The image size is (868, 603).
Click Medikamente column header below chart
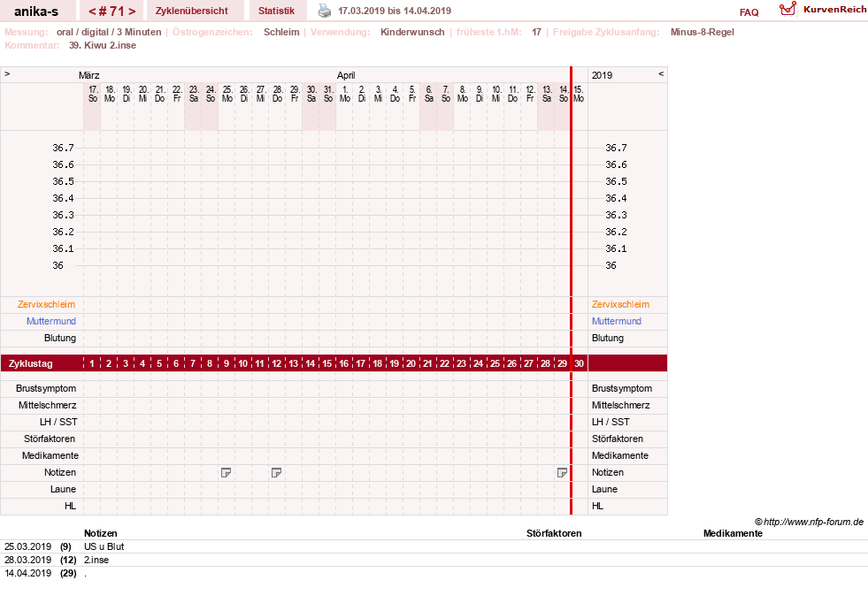pyautogui.click(x=733, y=533)
